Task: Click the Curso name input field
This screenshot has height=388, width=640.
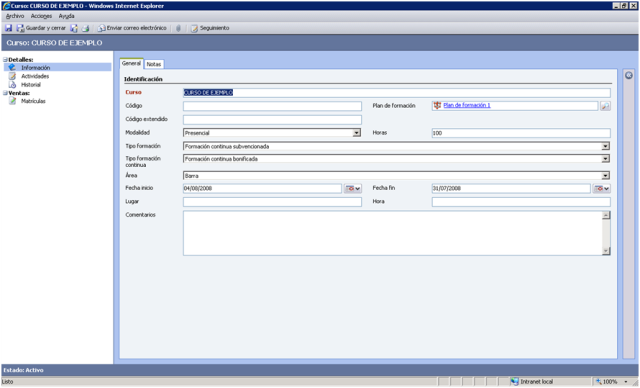Action: click(397, 93)
